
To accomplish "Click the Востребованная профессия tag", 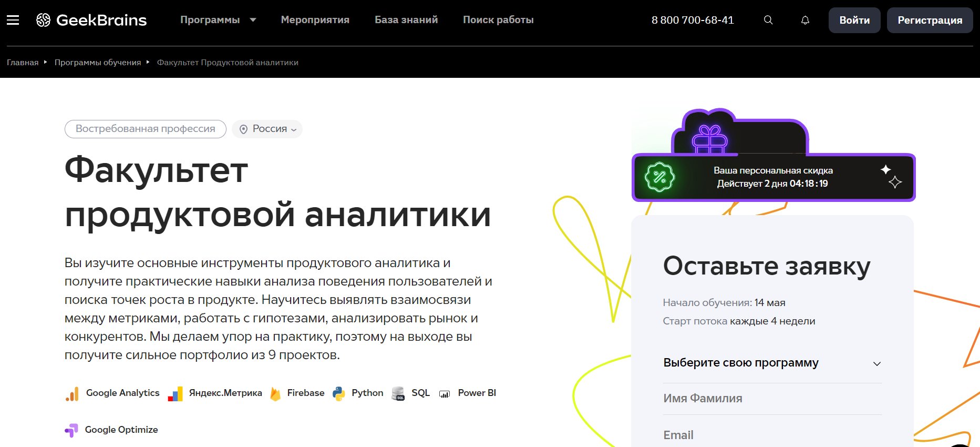I will pos(146,129).
